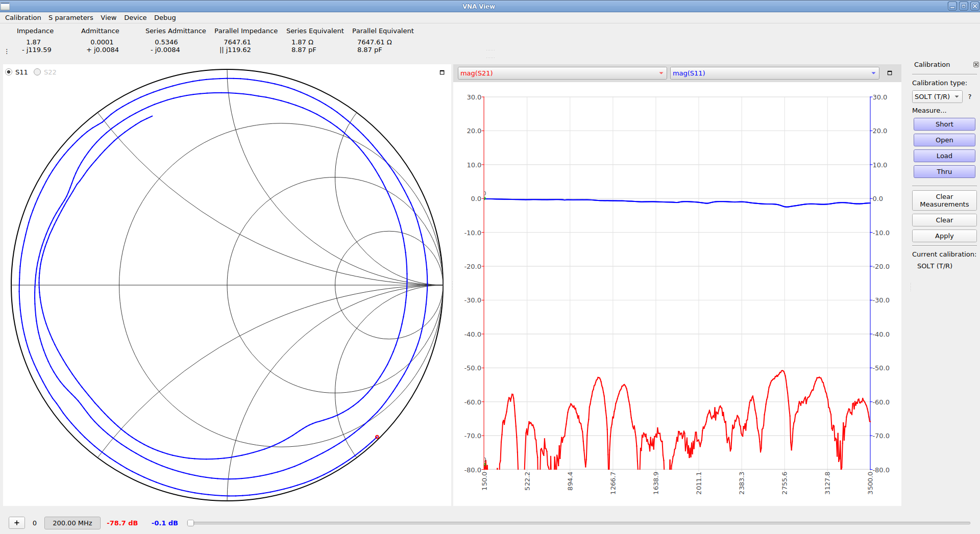Click the Admittance value 0.0001 + j0.0084
Viewport: 980px width, 534px height.
(103, 46)
